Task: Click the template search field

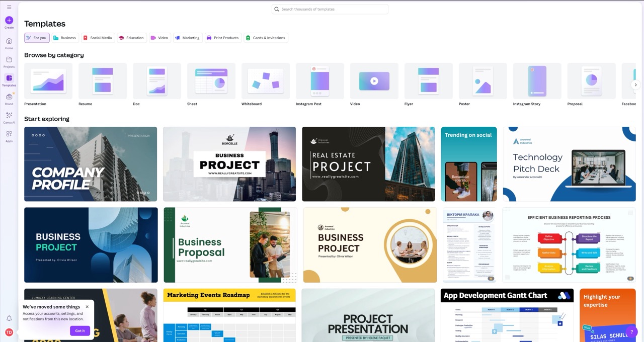Action: 330,9
